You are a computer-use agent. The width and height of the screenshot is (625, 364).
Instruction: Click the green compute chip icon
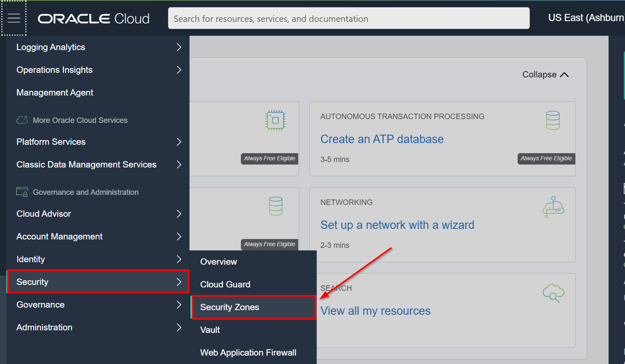pos(275,120)
